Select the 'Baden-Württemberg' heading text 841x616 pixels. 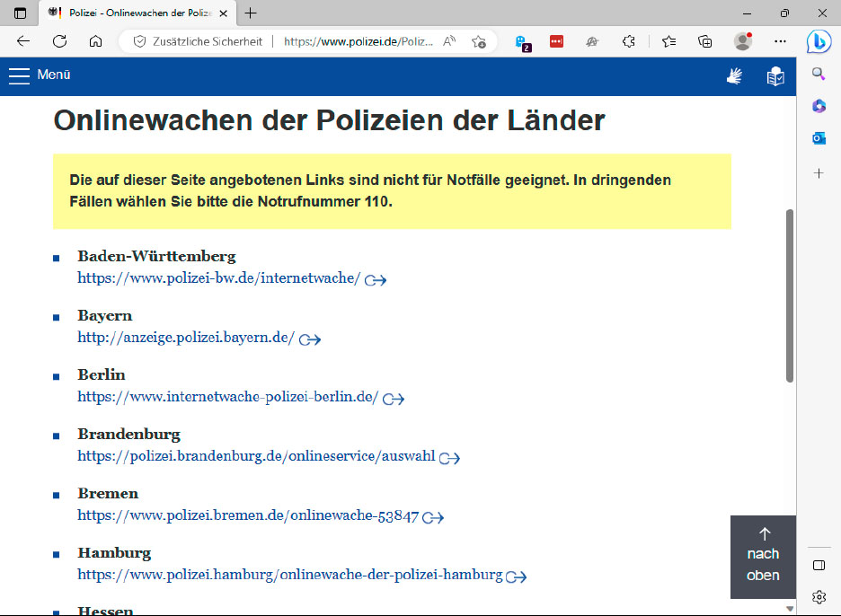tap(156, 256)
